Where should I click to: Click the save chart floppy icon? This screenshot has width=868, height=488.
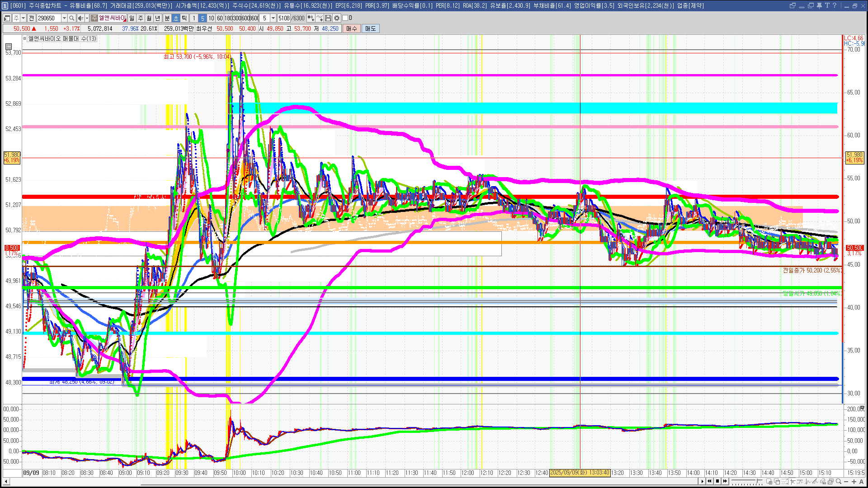[x=329, y=18]
